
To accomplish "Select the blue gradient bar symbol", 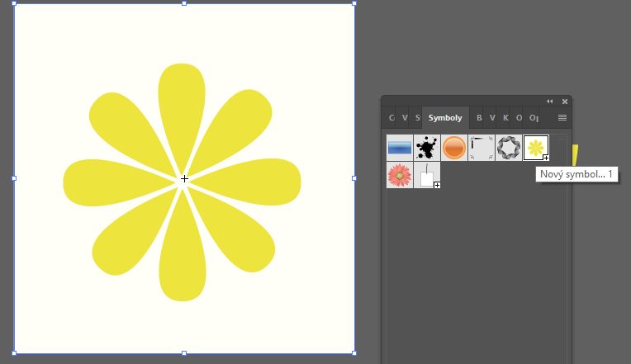I will [400, 148].
